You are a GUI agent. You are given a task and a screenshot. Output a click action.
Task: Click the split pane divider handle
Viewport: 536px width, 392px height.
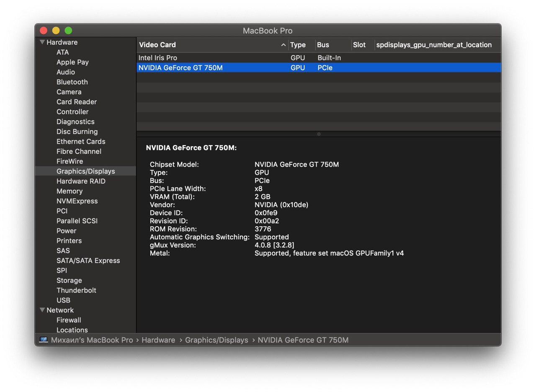[319, 134]
